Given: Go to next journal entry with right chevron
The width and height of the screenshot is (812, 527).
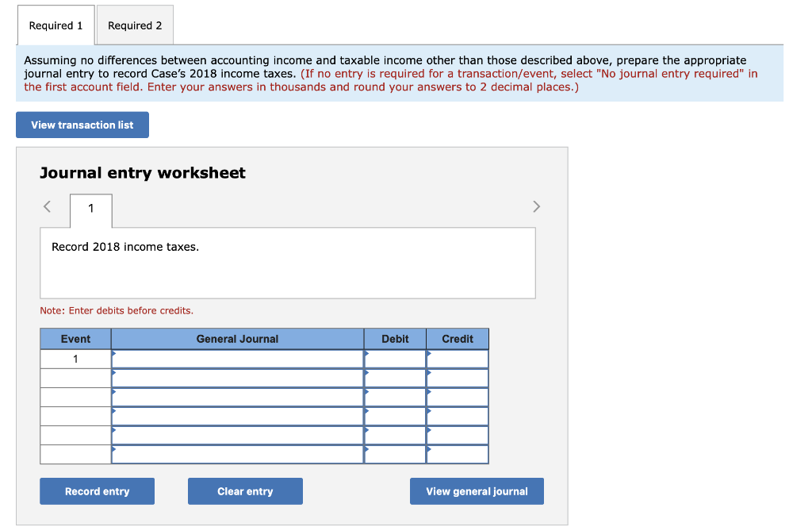Looking at the screenshot, I should [536, 207].
